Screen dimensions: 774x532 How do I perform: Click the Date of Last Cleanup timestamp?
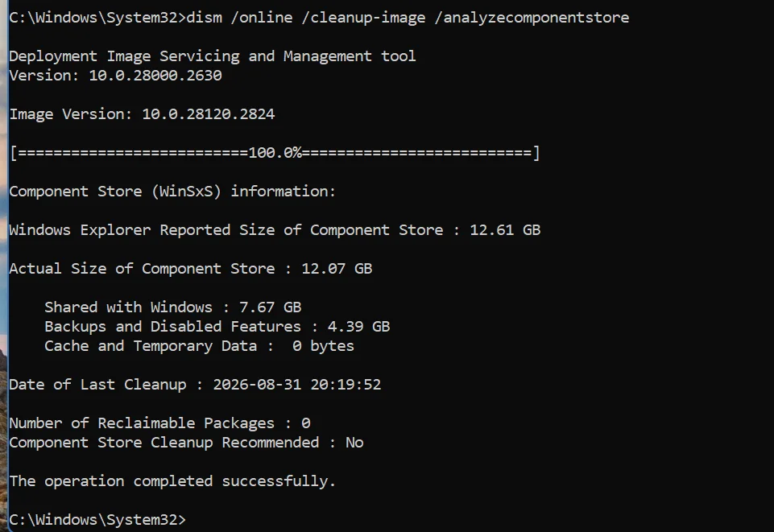297,385
